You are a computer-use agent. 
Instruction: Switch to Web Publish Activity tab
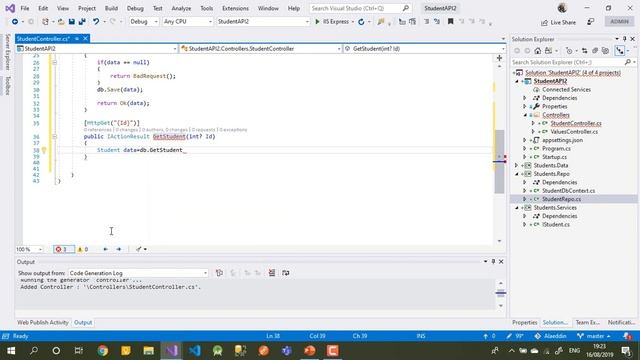click(43, 322)
